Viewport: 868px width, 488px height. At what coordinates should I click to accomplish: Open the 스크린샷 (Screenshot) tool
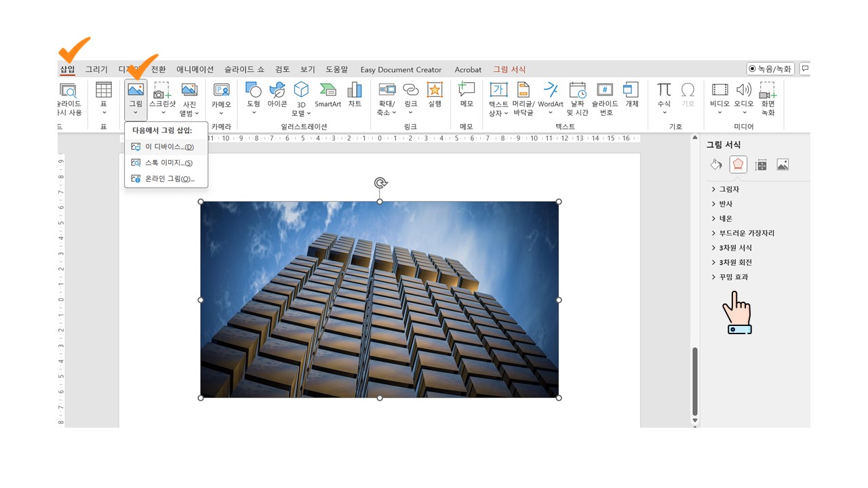click(x=162, y=100)
